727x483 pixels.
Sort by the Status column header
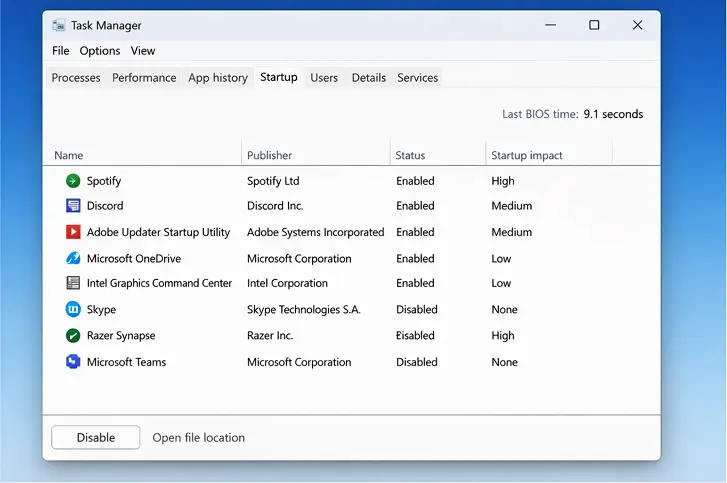[x=410, y=155]
